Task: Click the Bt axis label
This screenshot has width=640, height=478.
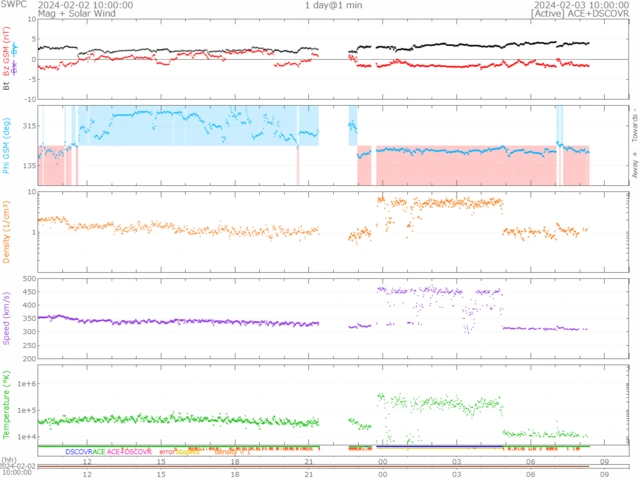Action: point(7,87)
